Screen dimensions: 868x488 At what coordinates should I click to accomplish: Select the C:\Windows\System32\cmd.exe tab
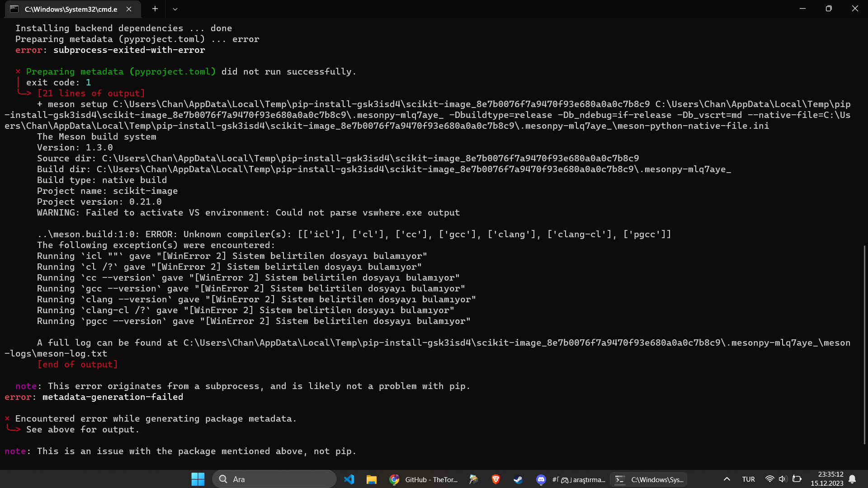70,9
